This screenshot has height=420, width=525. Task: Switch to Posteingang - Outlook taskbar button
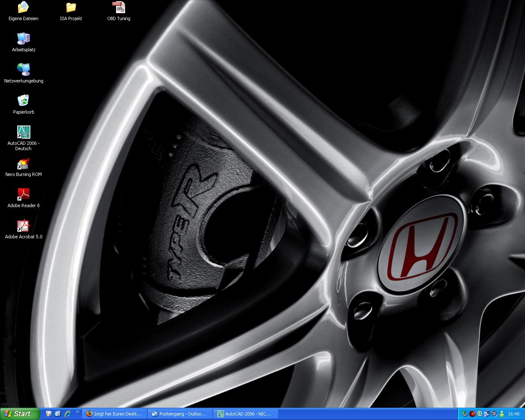tap(180, 414)
